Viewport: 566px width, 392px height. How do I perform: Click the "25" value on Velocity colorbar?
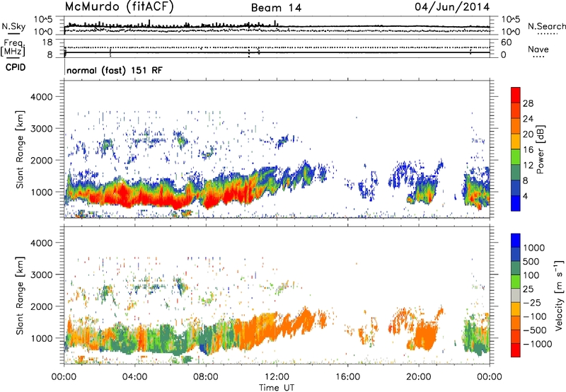(x=528, y=289)
